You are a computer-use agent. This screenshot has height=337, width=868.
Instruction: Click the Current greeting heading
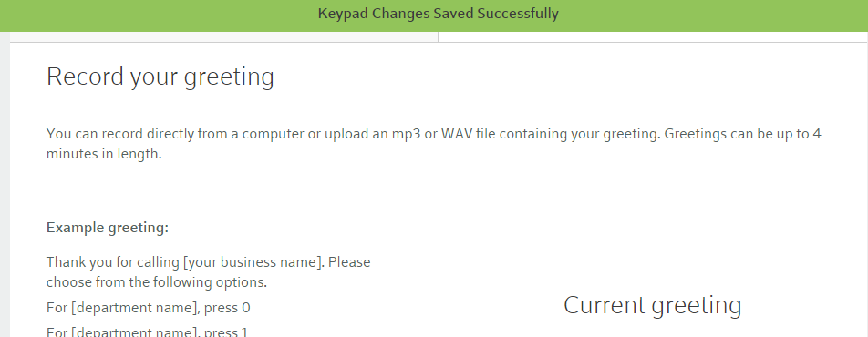653,305
